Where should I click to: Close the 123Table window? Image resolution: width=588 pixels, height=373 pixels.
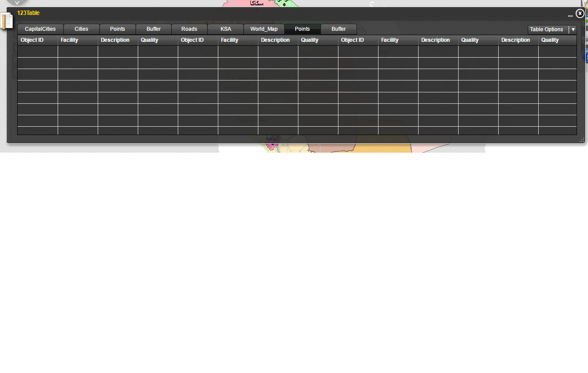pos(580,13)
